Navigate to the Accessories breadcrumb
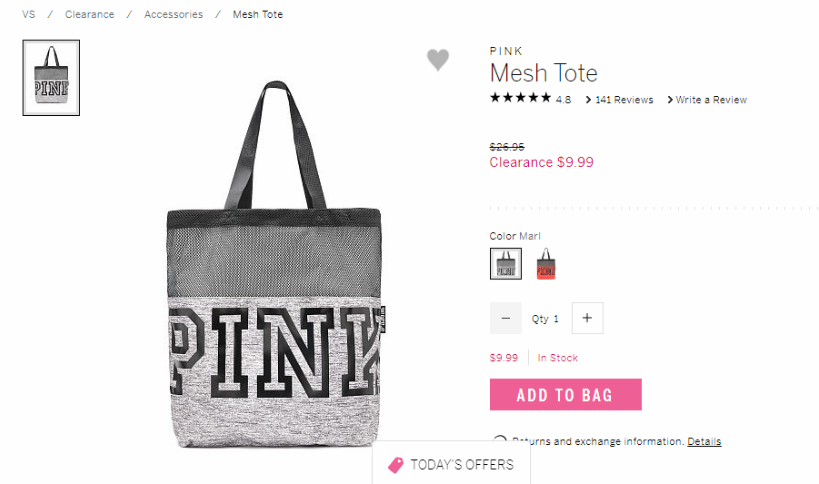This screenshot has width=819, height=484. 173,15
